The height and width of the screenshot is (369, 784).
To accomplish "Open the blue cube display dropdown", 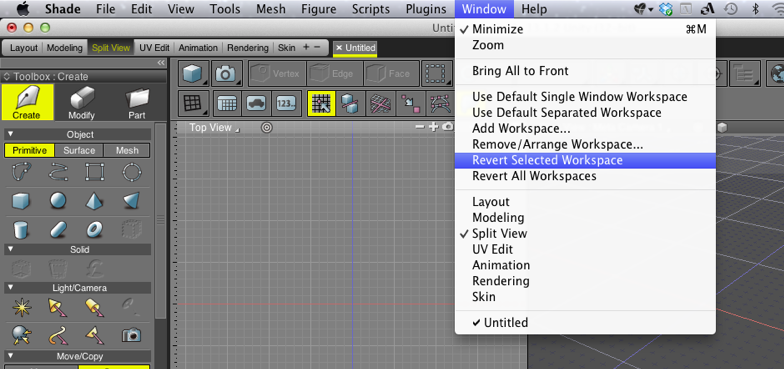I will click(194, 74).
